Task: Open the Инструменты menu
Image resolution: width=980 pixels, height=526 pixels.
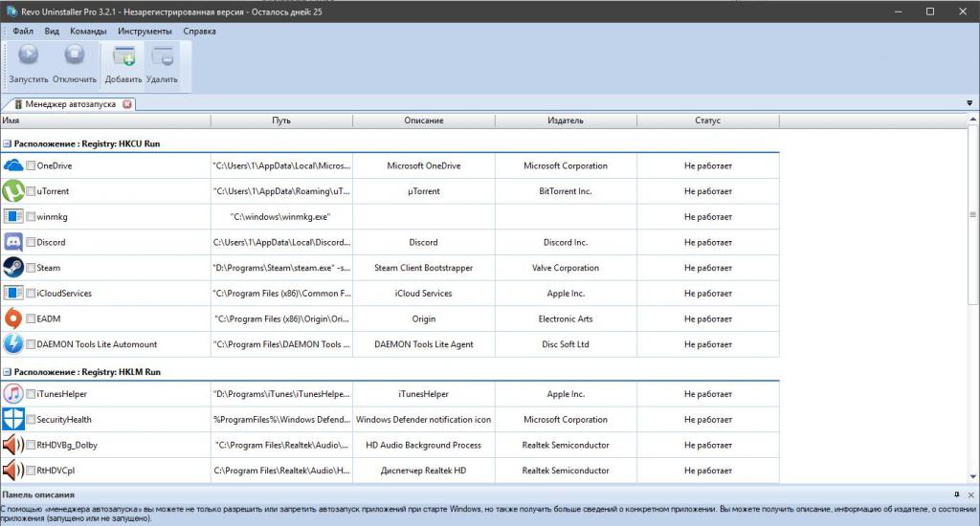Action: (145, 32)
